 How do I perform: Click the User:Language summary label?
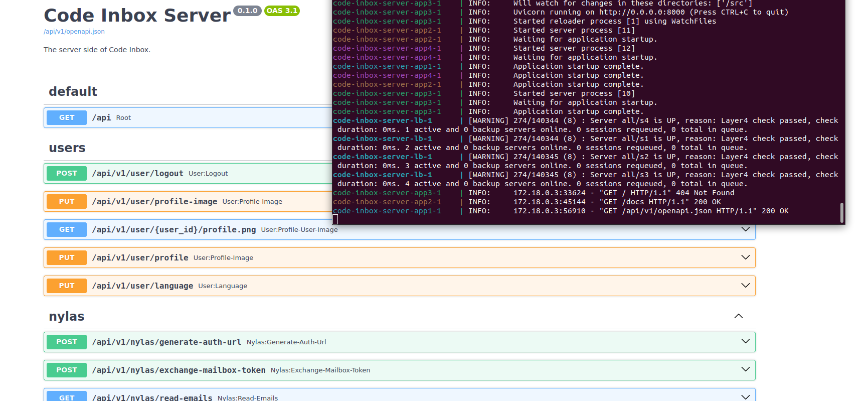tap(223, 286)
